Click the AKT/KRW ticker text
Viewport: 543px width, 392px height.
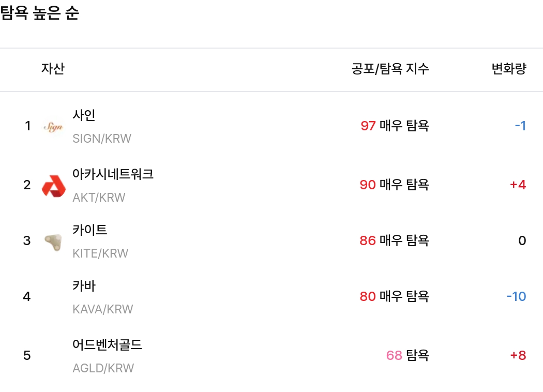[x=99, y=198]
